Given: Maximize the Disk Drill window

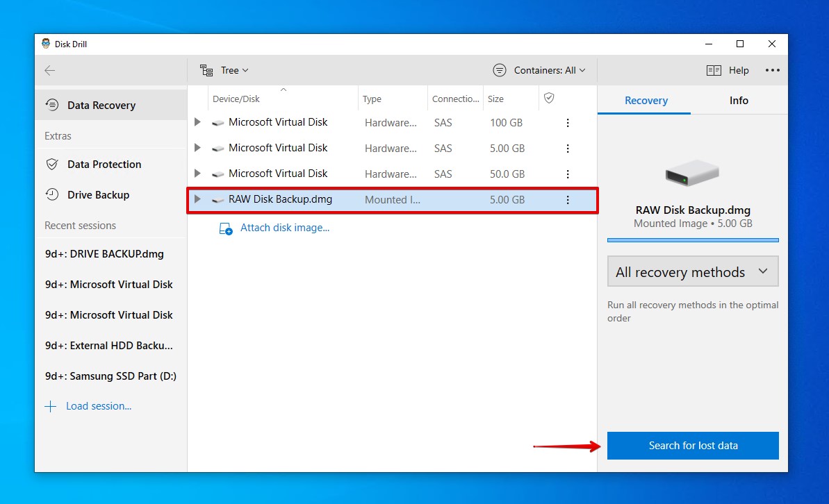Looking at the screenshot, I should 740,44.
